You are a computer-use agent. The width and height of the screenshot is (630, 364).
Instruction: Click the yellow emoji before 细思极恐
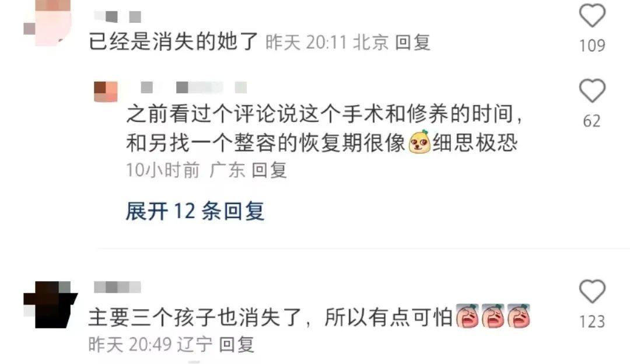point(419,142)
